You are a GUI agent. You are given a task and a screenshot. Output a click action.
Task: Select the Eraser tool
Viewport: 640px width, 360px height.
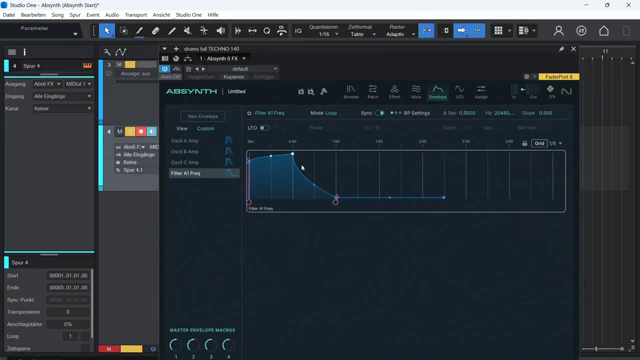(x=156, y=31)
